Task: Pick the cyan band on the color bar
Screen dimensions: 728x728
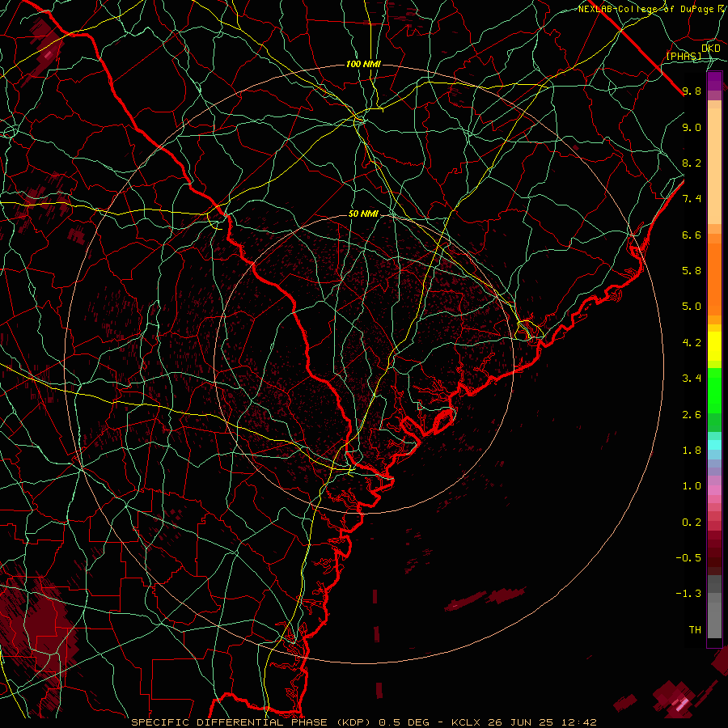Action: [x=714, y=445]
